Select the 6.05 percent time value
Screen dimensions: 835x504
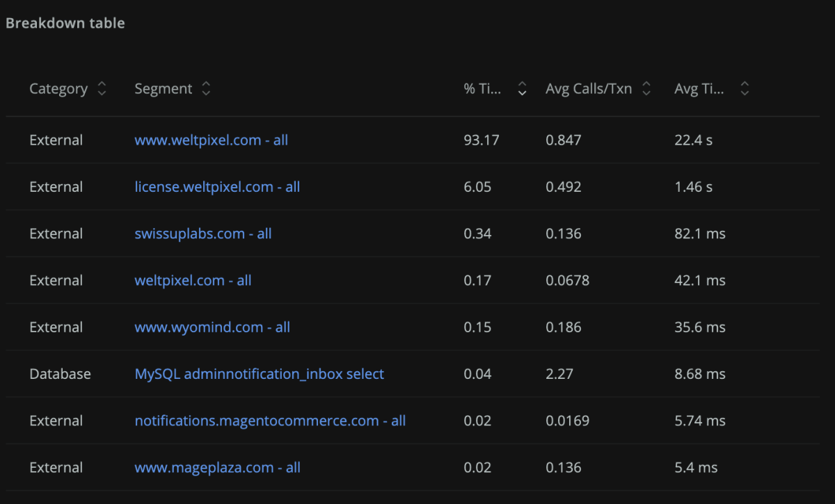pyautogui.click(x=477, y=187)
